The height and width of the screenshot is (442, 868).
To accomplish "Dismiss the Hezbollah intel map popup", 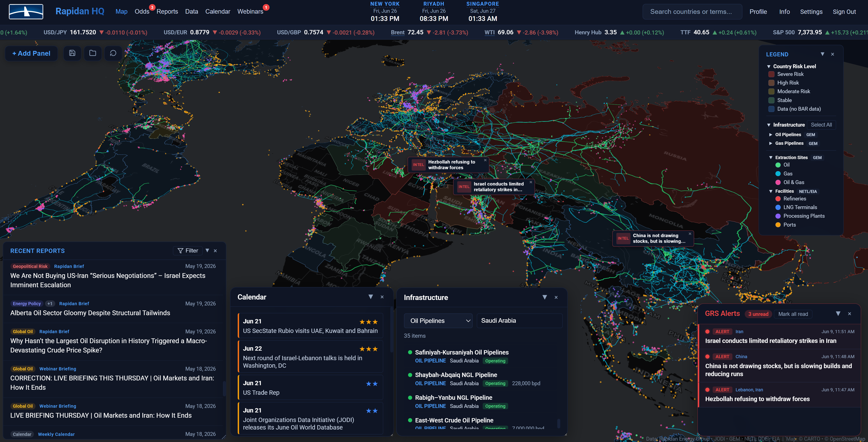I will coord(485,160).
